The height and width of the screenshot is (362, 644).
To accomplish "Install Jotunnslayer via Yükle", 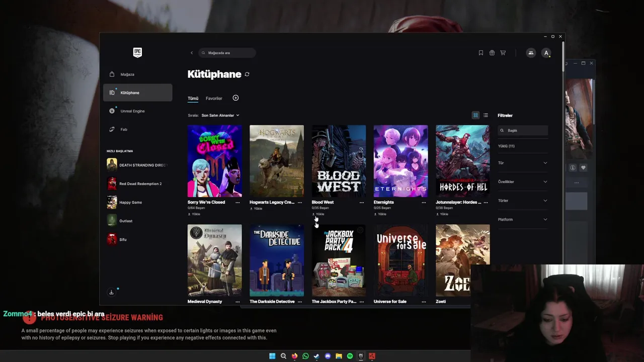I will tap(442, 214).
